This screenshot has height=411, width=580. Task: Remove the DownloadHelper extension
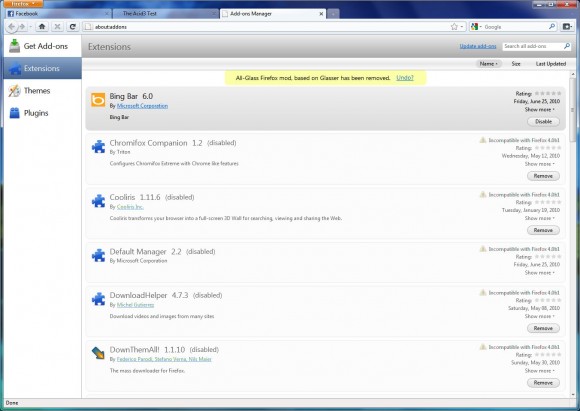[543, 329]
